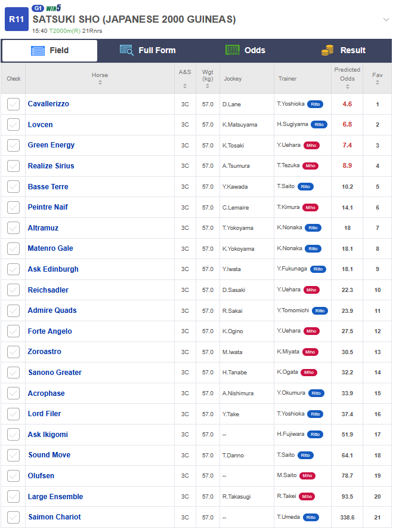Open Admire Quads horse link
396x532 pixels.
(52, 310)
